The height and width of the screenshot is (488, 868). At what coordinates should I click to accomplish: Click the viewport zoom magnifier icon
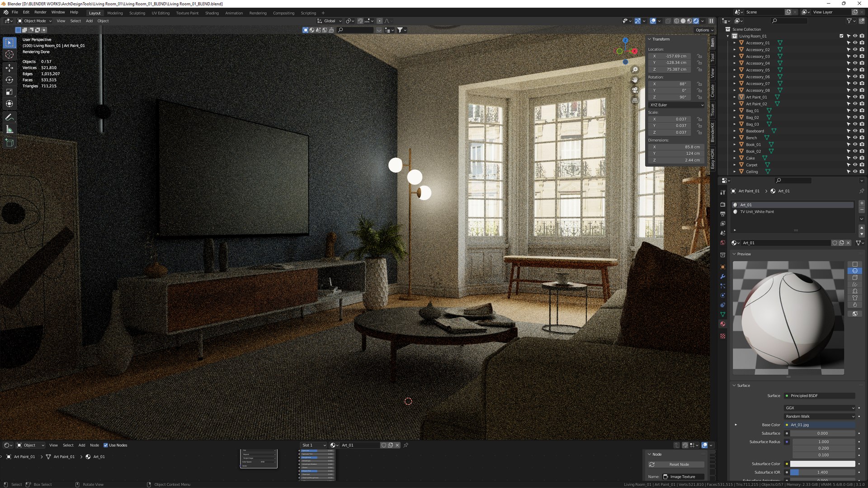[635, 70]
